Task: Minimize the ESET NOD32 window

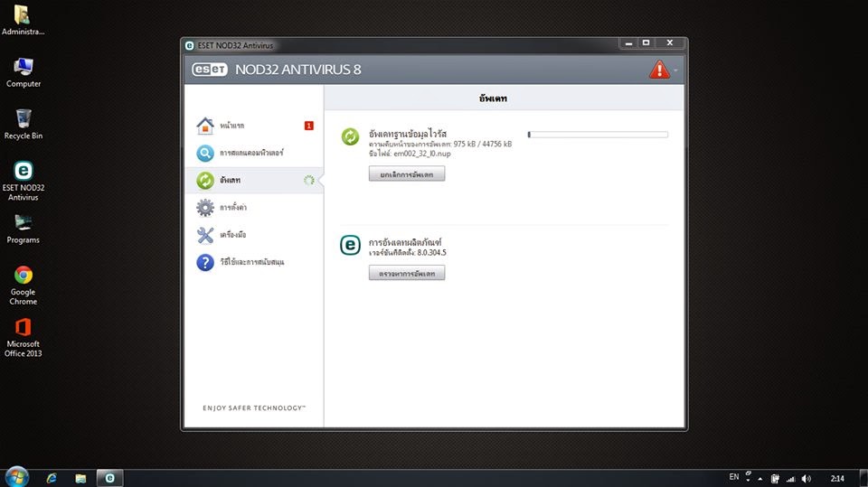Action: click(628, 43)
